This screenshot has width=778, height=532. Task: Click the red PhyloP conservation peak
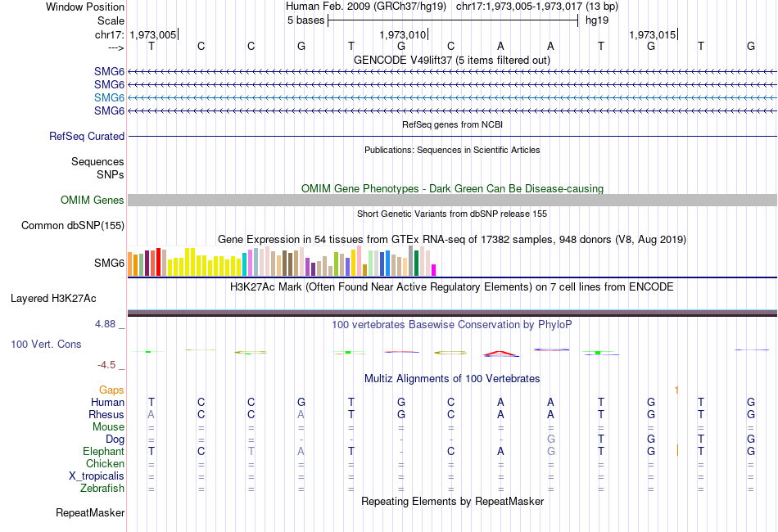tap(500, 353)
